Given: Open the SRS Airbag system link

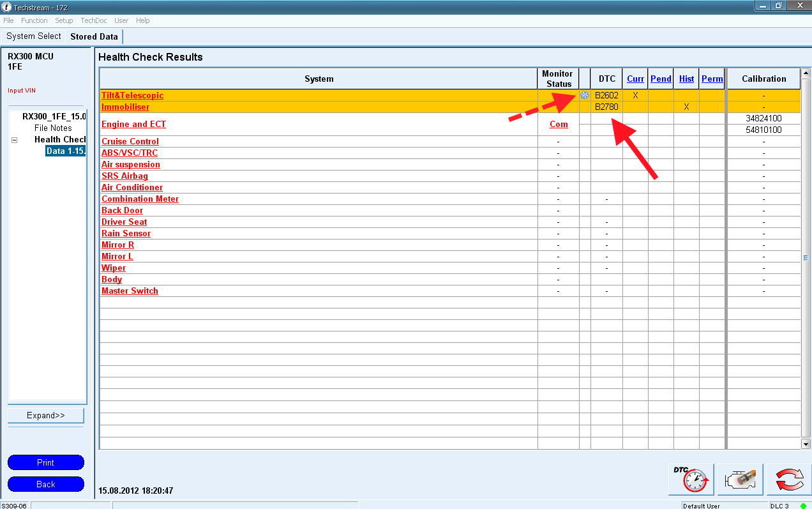Looking at the screenshot, I should (124, 176).
